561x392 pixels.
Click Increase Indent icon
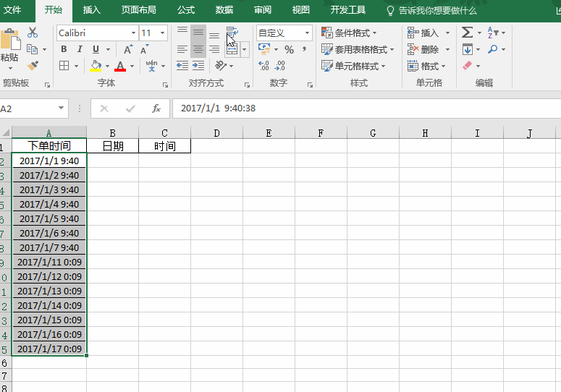(x=198, y=65)
